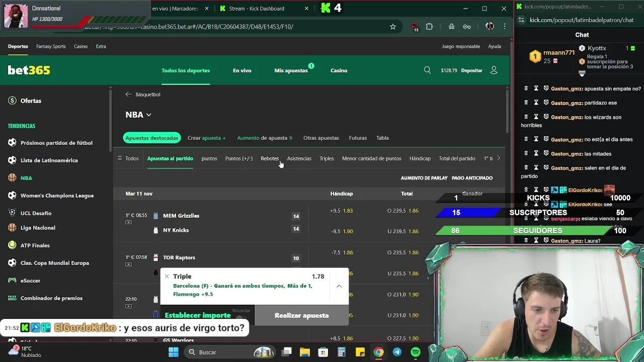
Task: Switch to the En vivo tab
Action: point(242,70)
